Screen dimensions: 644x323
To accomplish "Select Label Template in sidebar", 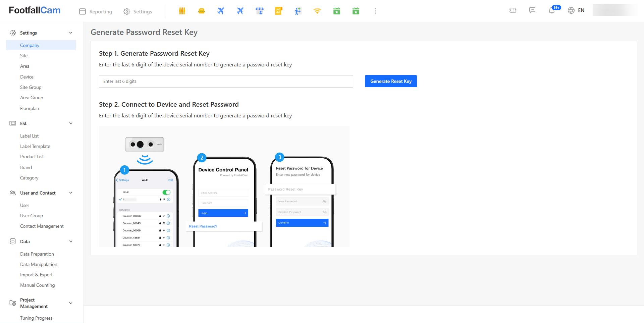I will [35, 146].
